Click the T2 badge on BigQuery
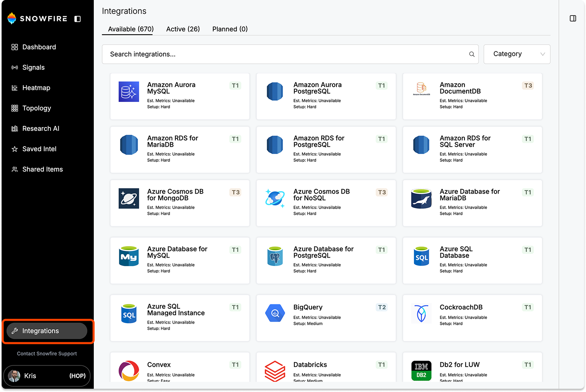This screenshot has width=586, height=392. pos(382,307)
